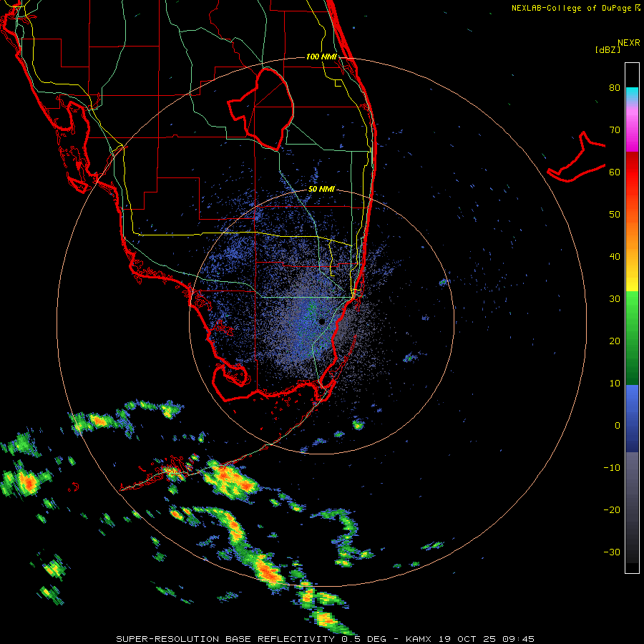Image resolution: width=644 pixels, height=644 pixels.
Task: Click the KAMX radar site black dot
Action: point(321,321)
